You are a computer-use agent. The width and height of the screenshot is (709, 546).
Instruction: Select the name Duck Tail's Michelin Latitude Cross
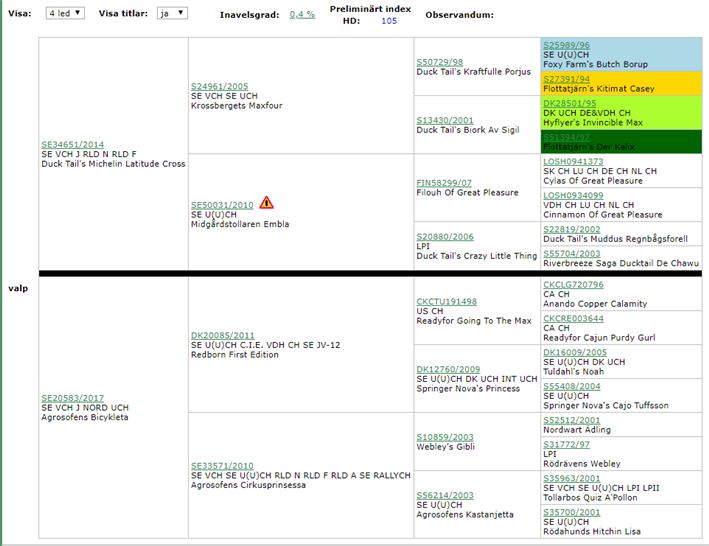113,164
